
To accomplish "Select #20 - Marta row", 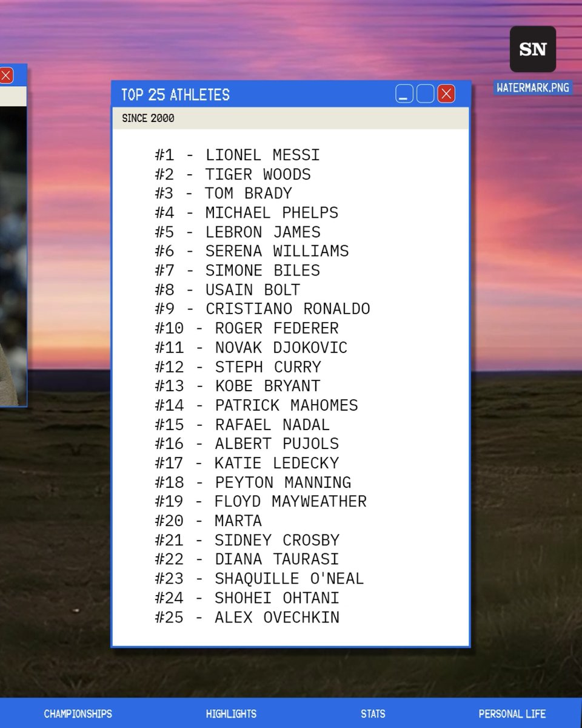I will coord(208,521).
